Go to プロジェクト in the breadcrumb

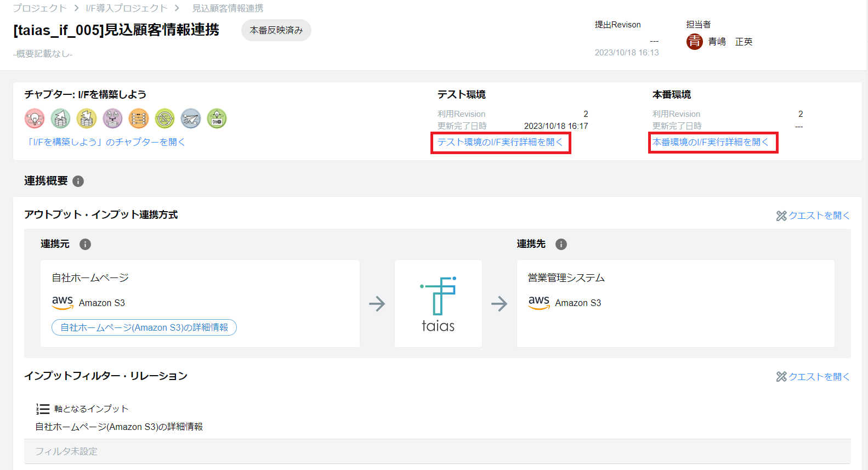click(x=39, y=8)
